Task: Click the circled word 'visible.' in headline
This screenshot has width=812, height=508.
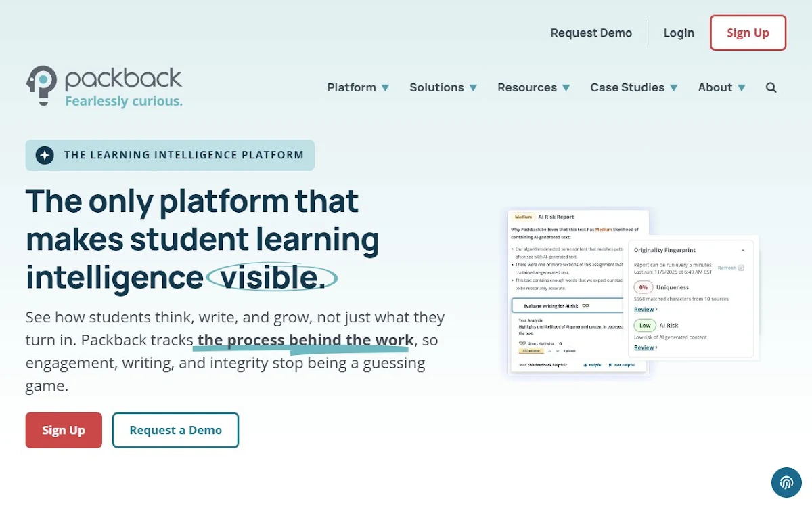Action: [272, 278]
